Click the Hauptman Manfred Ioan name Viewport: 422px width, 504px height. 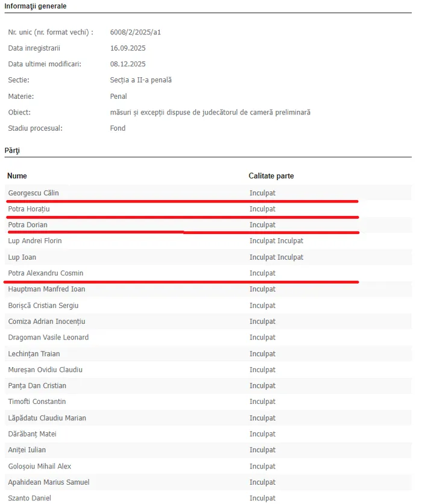46,289
